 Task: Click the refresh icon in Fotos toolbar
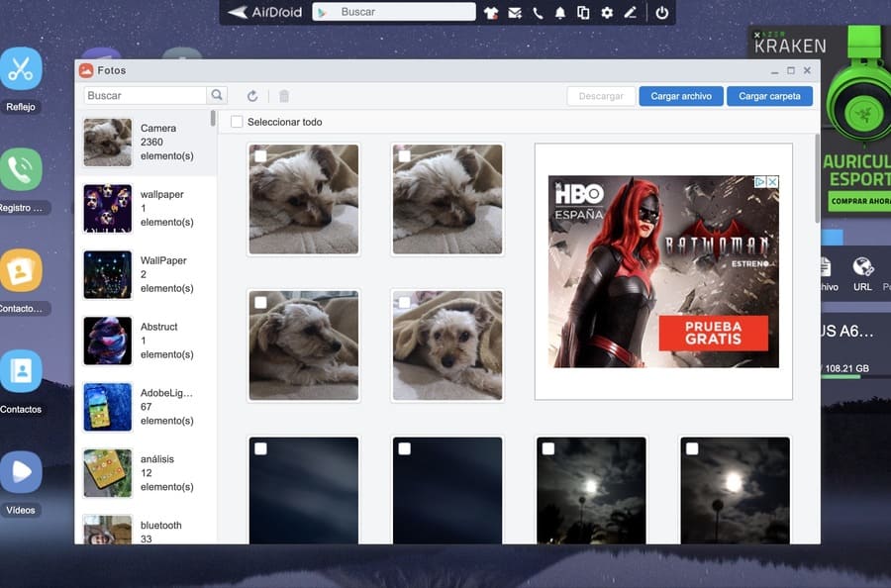[x=252, y=96]
